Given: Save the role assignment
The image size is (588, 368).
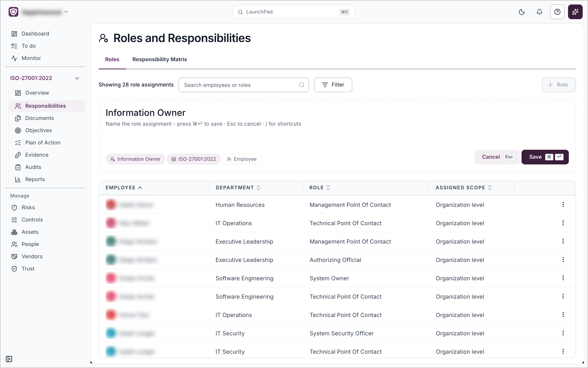Looking at the screenshot, I should coord(545,157).
